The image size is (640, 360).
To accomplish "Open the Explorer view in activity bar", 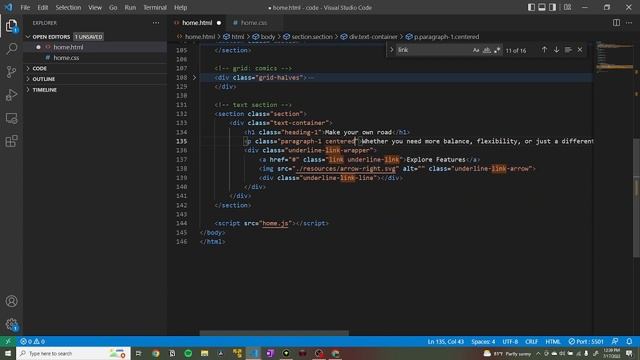I will point(11,26).
